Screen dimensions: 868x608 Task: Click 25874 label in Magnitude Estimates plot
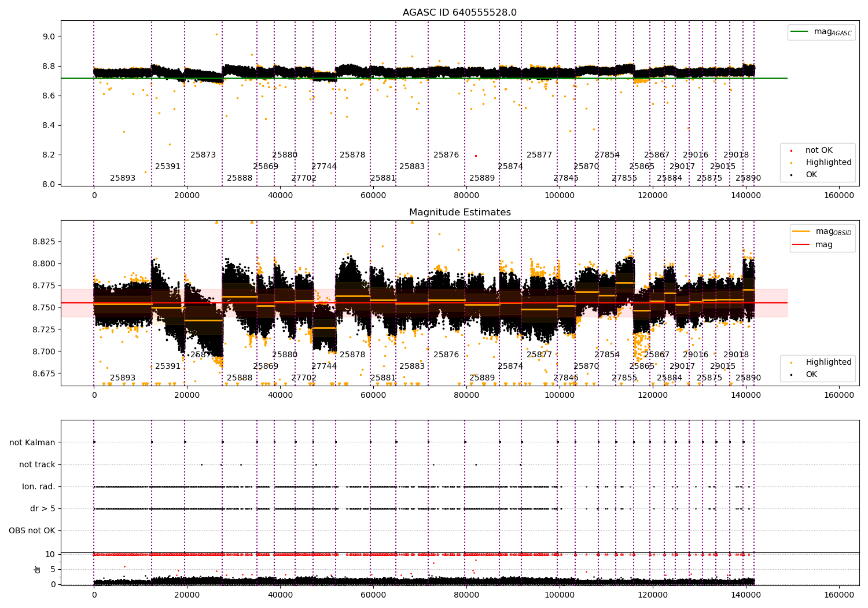pos(510,367)
